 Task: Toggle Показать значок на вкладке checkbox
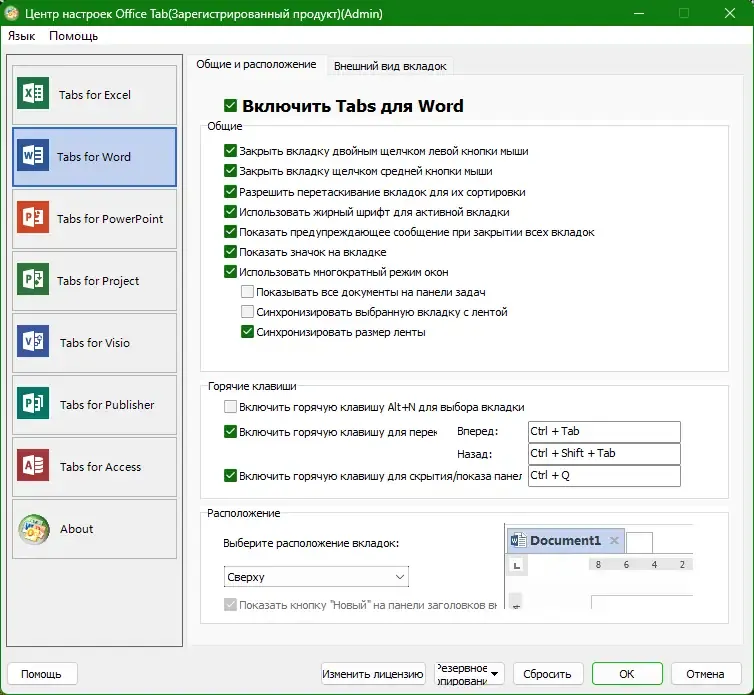tap(230, 252)
